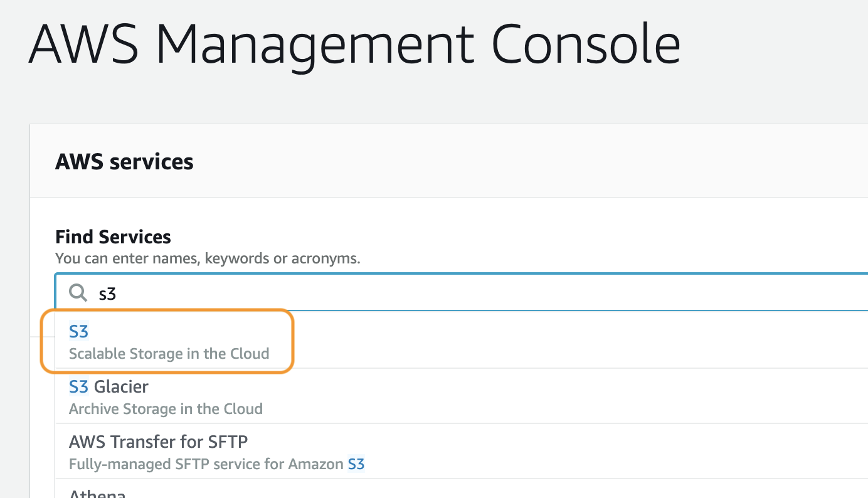Click the word Console in page heading
868x498 pixels.
[586, 45]
